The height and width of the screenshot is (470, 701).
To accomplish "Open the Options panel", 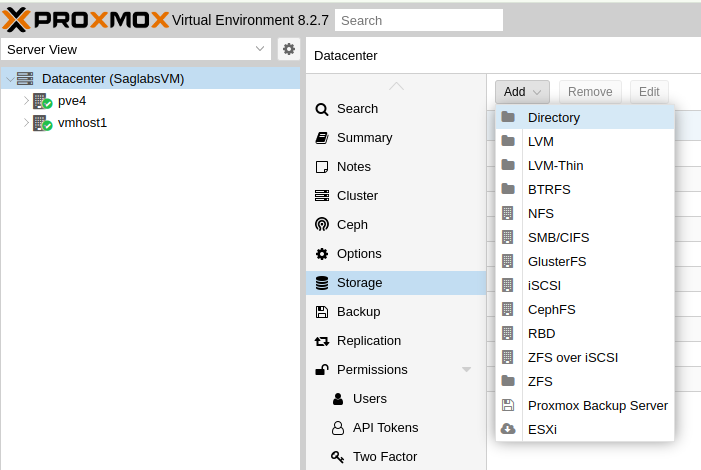I will 396,254.
